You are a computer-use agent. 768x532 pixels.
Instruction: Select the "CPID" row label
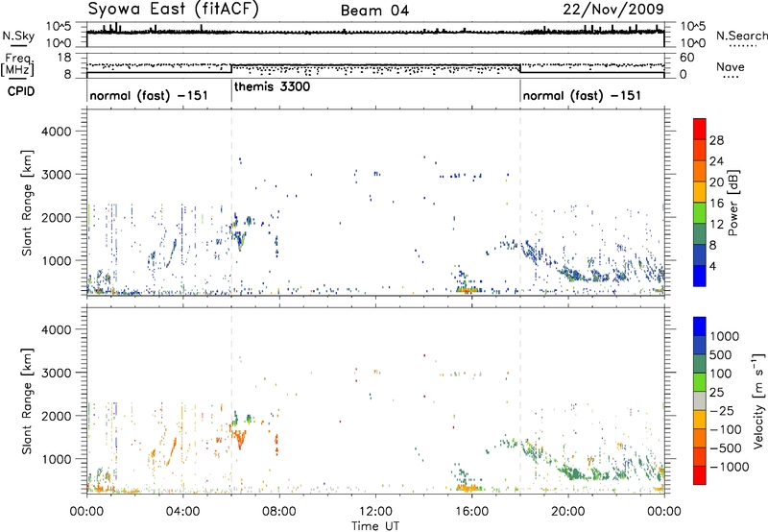21,91
